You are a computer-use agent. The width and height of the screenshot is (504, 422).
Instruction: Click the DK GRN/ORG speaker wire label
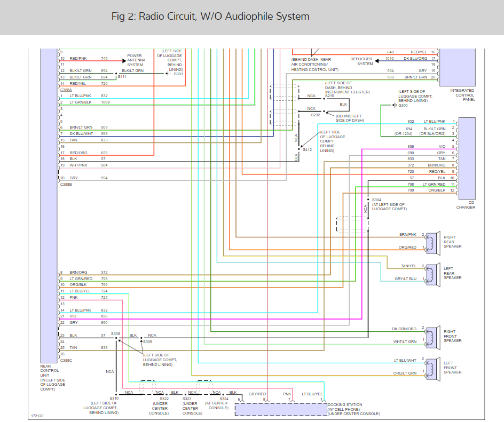(x=404, y=329)
